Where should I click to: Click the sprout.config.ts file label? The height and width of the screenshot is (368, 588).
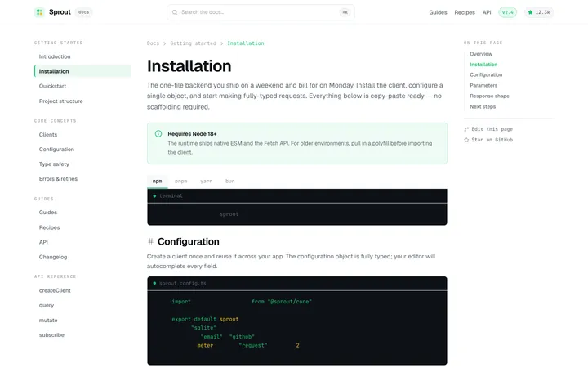click(183, 284)
